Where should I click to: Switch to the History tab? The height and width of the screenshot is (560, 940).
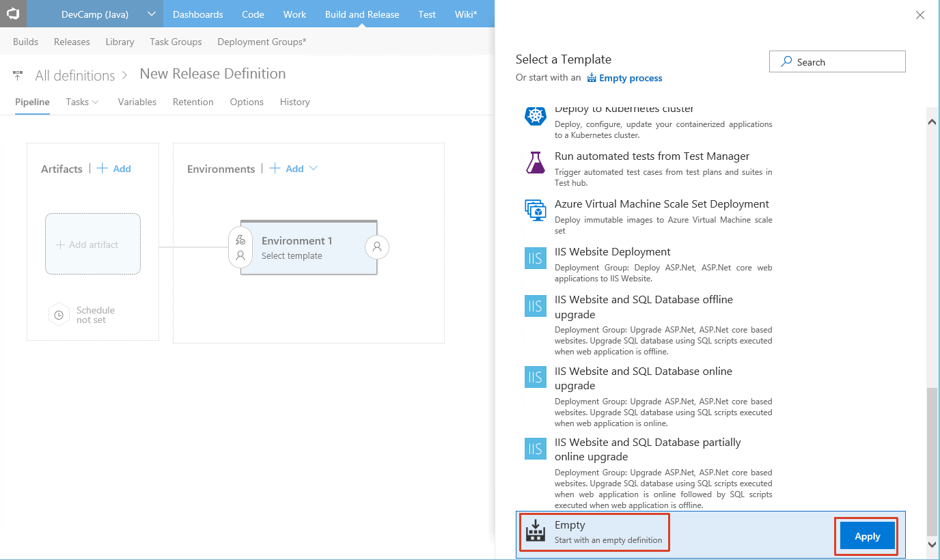point(294,102)
